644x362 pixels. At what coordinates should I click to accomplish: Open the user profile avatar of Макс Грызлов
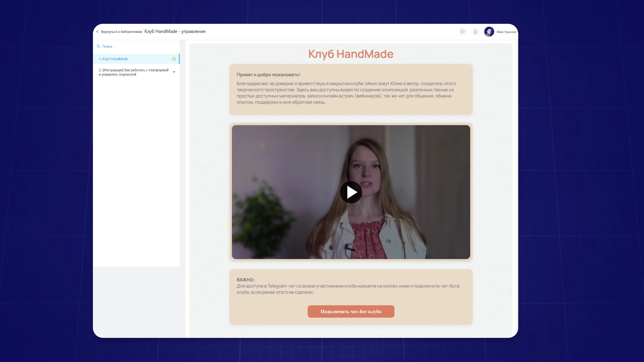point(489,32)
